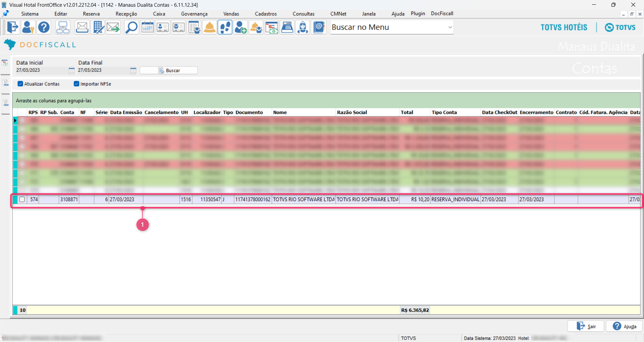Select the RESERVA_INDIVIDUAL cell
Screen dimensions: 644x342
tap(455, 199)
